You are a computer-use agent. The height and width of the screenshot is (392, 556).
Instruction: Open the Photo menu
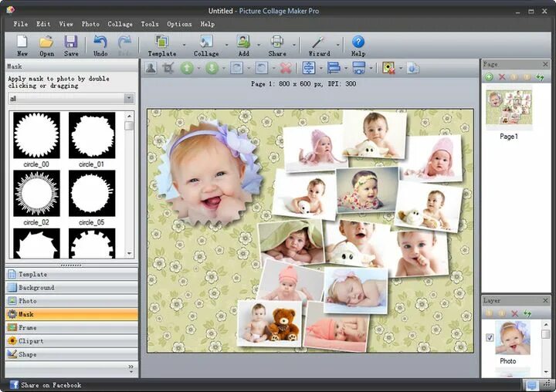point(90,24)
